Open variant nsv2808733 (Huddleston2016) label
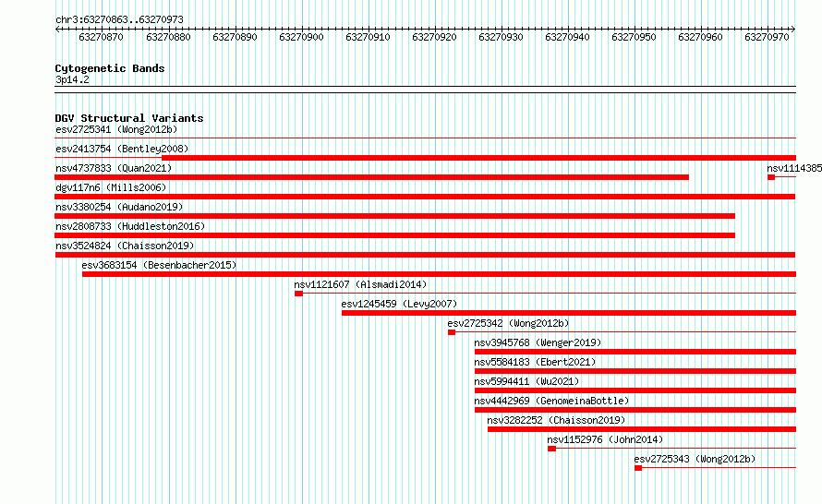 130,226
